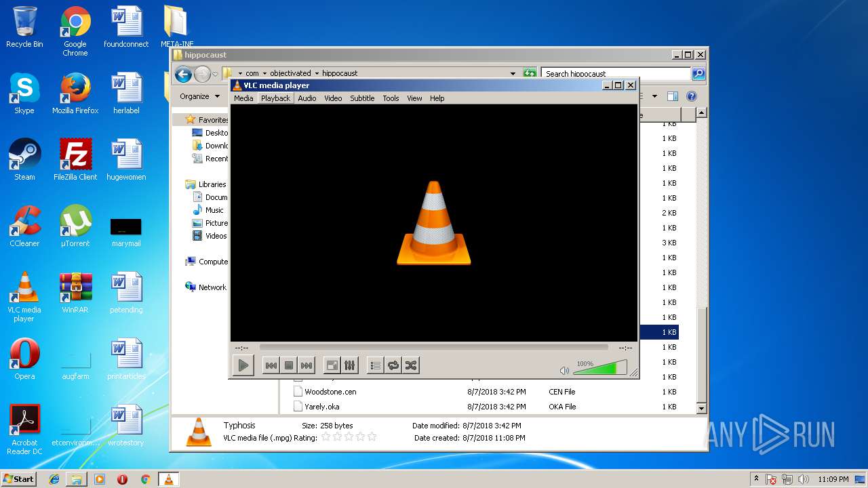The height and width of the screenshot is (488, 868).
Task: Click the Search hippocaust input field
Action: pyautogui.click(x=616, y=73)
